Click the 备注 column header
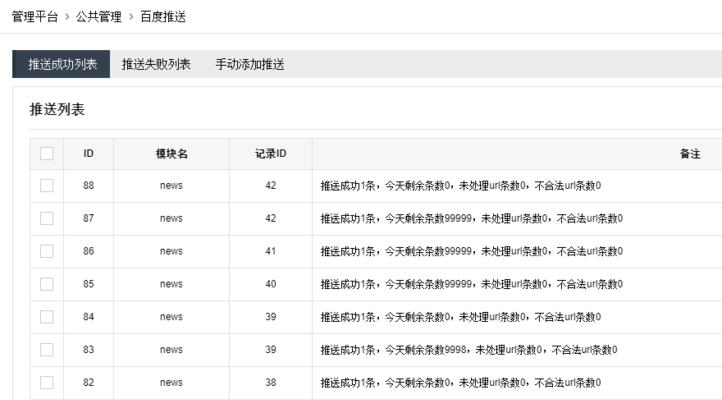Viewport: 722px width, 400px height. click(690, 154)
